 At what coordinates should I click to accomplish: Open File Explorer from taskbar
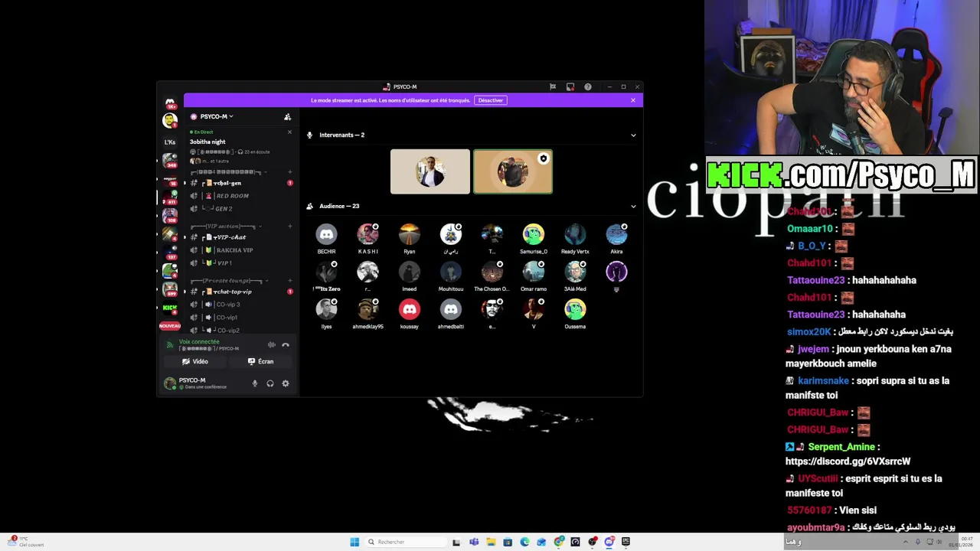tap(491, 542)
